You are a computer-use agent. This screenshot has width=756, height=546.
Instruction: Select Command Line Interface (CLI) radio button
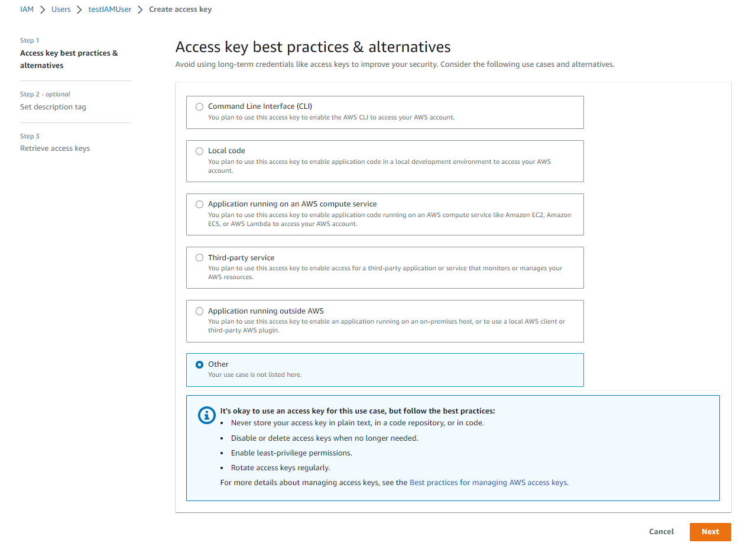coord(199,106)
